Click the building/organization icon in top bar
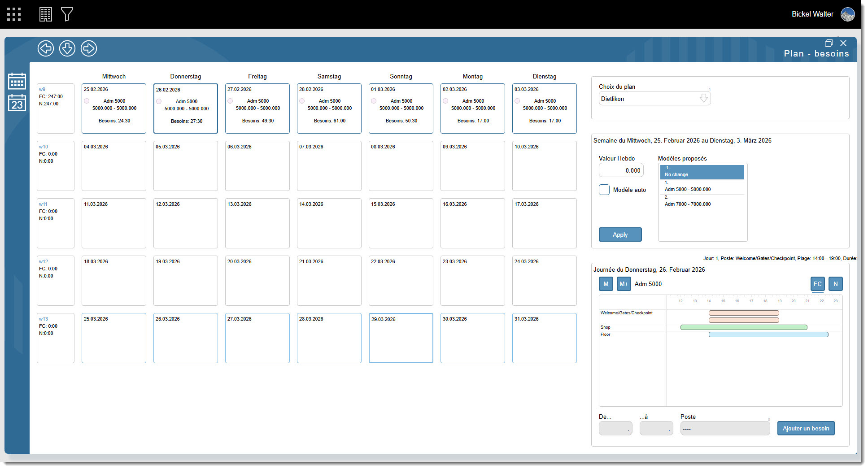The image size is (868, 469). [45, 14]
